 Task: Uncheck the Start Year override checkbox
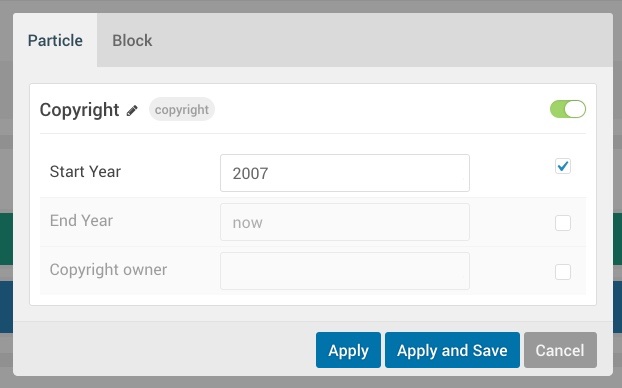point(562,166)
